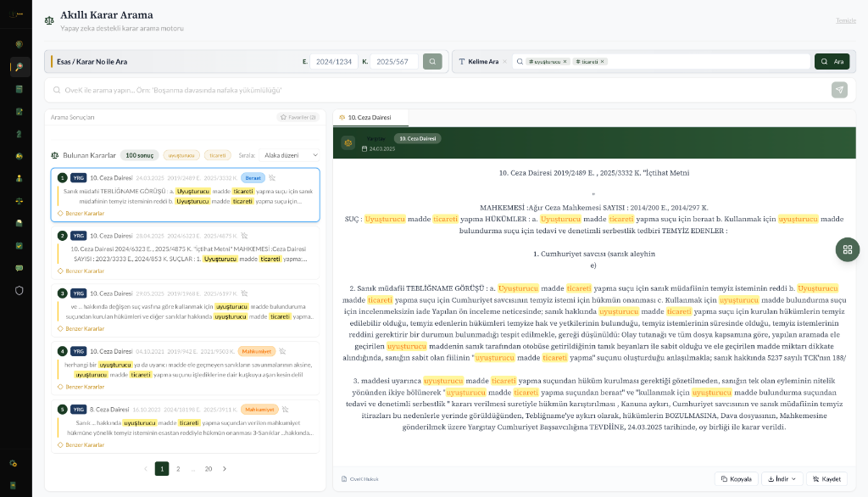The image size is (868, 497).
Task: Click the green search button beside the K. field
Action: click(x=432, y=62)
